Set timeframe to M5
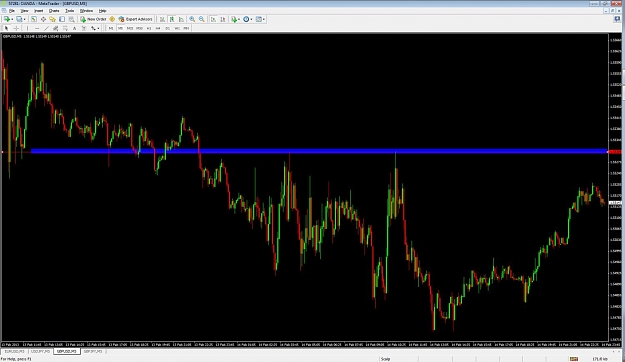Screen dimensions: 625x362 (x=120, y=28)
